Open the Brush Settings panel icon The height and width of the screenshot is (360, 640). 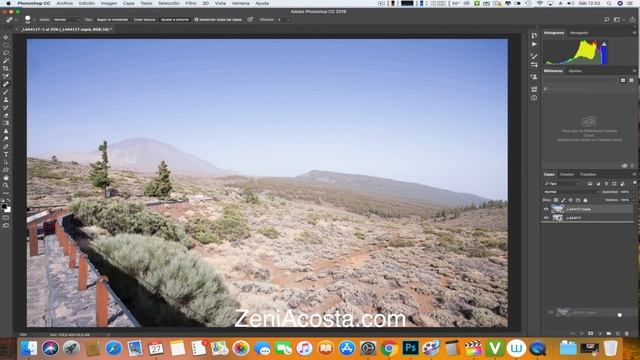pyautogui.click(x=534, y=56)
